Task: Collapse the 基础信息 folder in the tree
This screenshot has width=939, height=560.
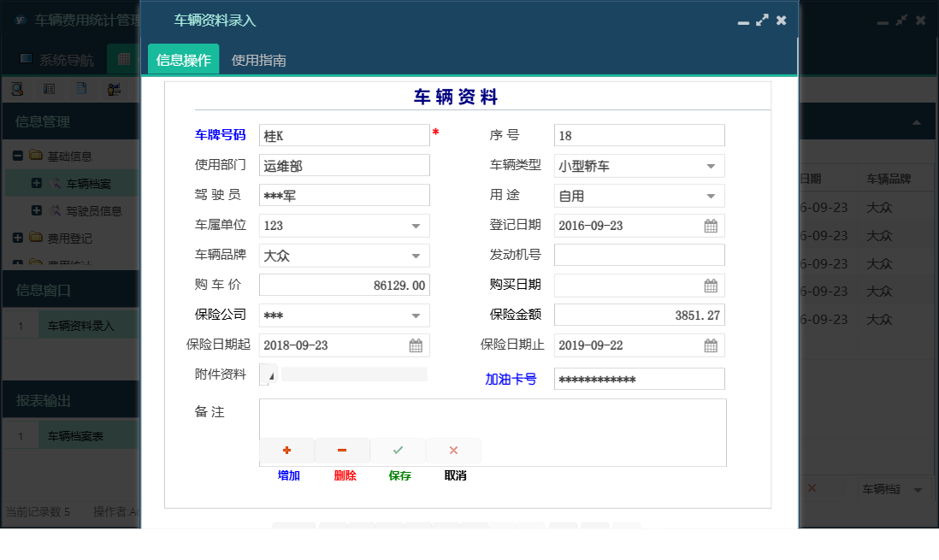Action: coord(19,156)
